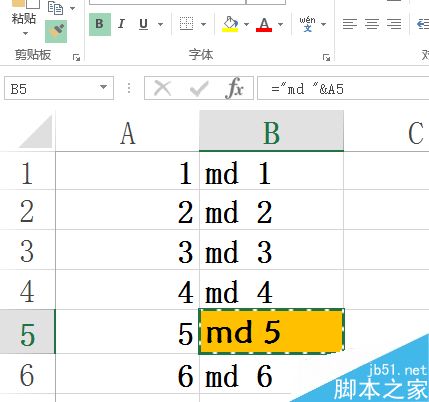Apply yellow fill color bucket icon

coord(230,24)
